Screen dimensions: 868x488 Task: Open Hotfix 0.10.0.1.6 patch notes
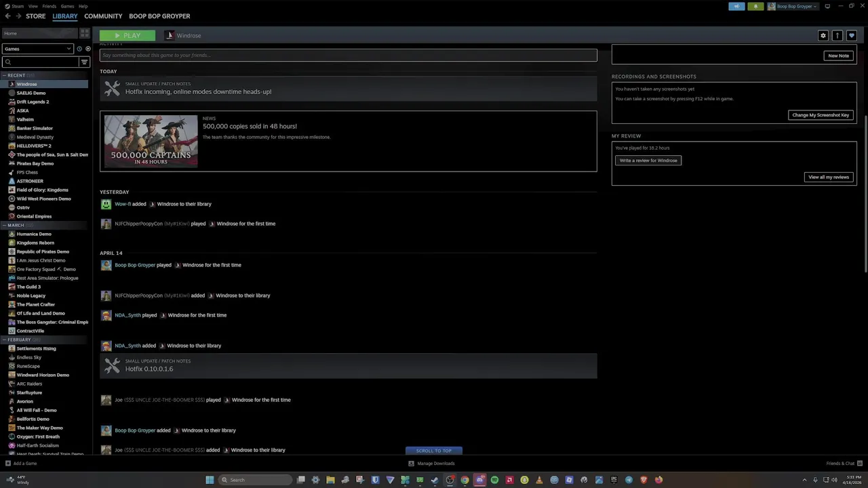click(x=349, y=366)
